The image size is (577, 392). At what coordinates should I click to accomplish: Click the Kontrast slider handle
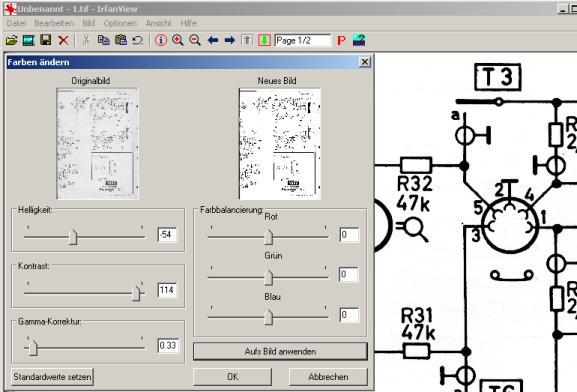click(136, 293)
